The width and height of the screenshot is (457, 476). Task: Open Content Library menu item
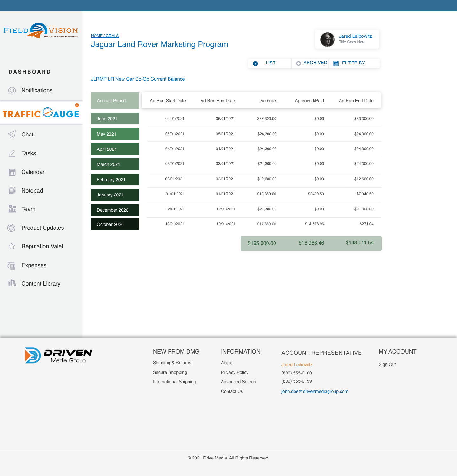[x=41, y=284]
